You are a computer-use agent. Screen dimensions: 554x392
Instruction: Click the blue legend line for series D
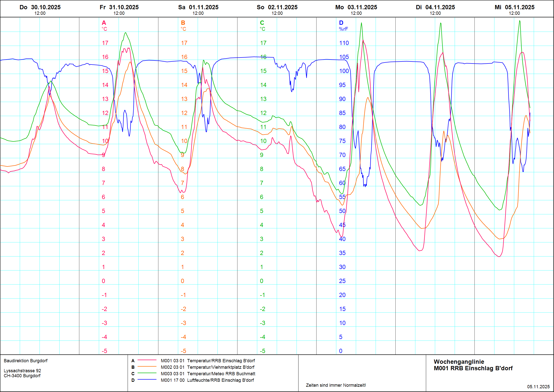(x=147, y=379)
